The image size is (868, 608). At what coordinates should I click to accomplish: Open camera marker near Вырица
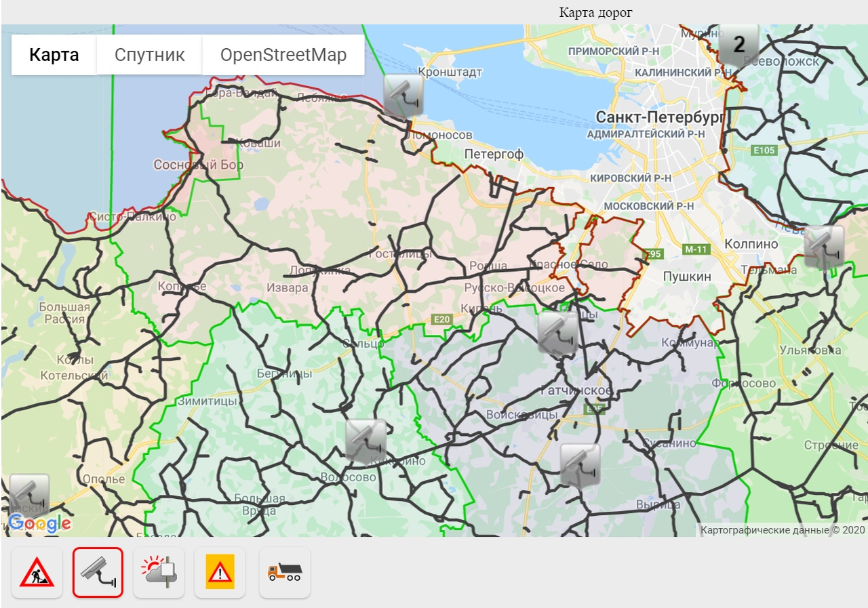point(580,466)
